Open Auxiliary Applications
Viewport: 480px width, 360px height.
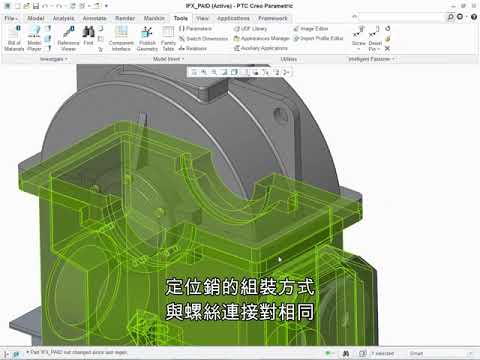pos(260,48)
